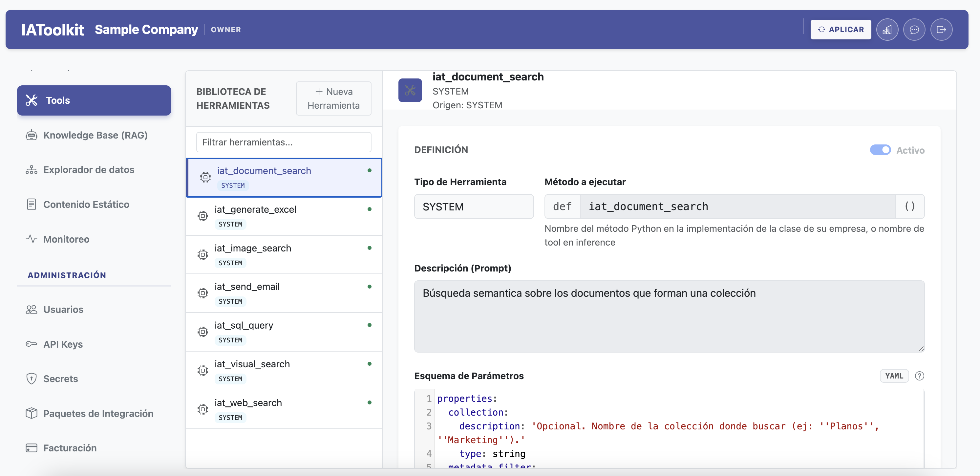Click the shield icon next to Secrets
Screen dimensions: 980x476
pyautogui.click(x=31, y=379)
